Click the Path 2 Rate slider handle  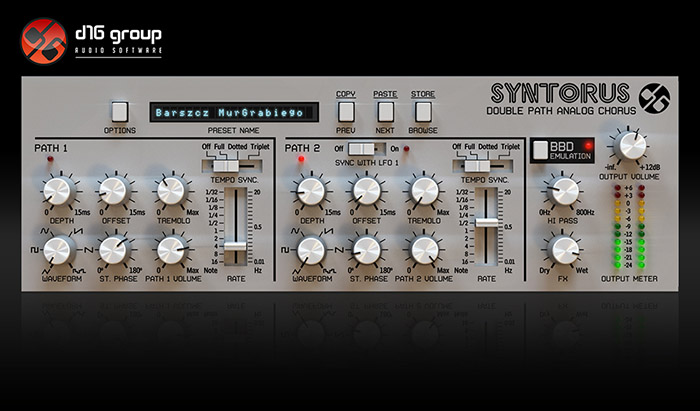coord(487,223)
